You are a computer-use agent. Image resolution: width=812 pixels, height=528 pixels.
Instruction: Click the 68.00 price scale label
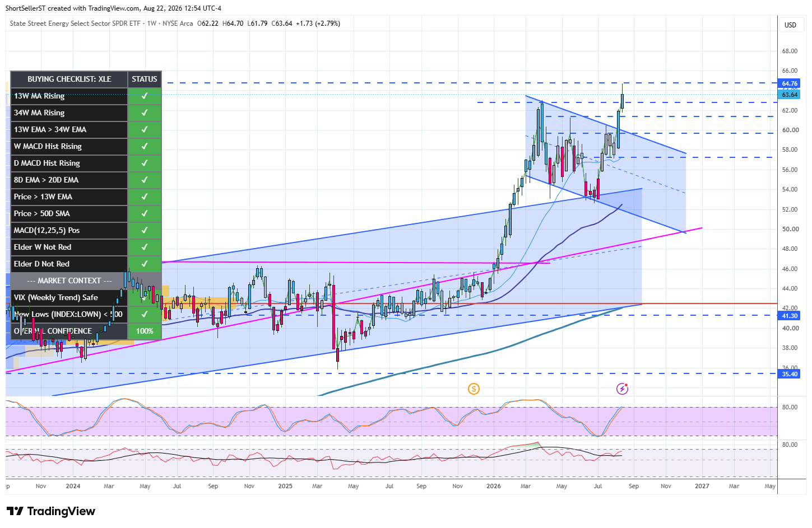click(x=790, y=51)
